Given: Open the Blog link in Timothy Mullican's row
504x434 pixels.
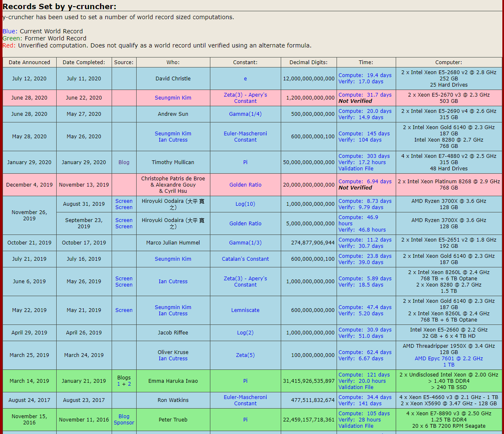Looking at the screenshot, I should point(124,162).
